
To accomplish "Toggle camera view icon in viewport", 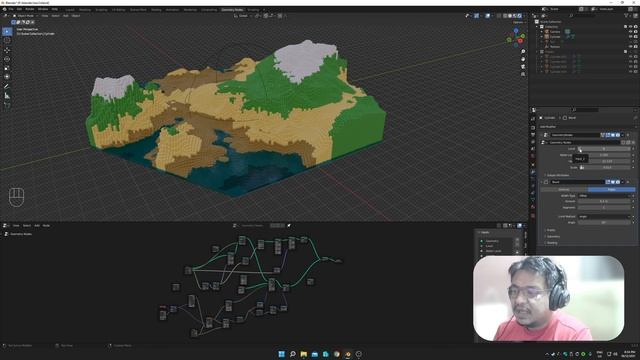I will pyautogui.click(x=523, y=67).
